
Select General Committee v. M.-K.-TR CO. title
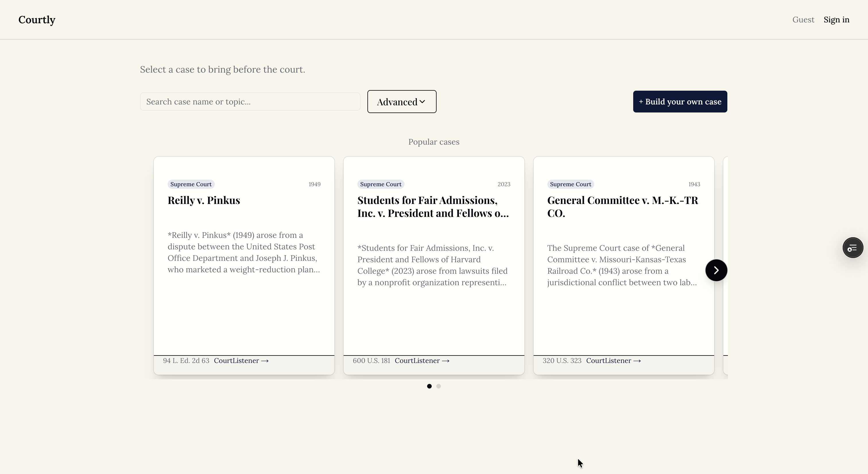click(623, 207)
